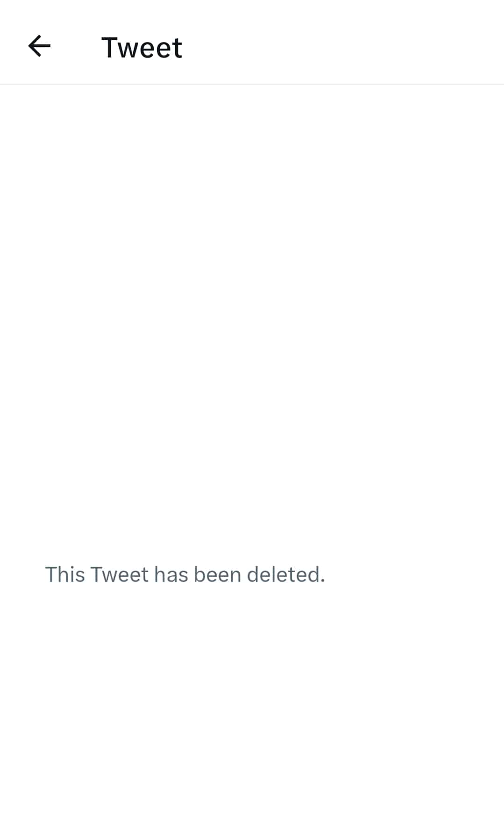Select the 'This Tweet has been deleted.' message

coord(185,574)
